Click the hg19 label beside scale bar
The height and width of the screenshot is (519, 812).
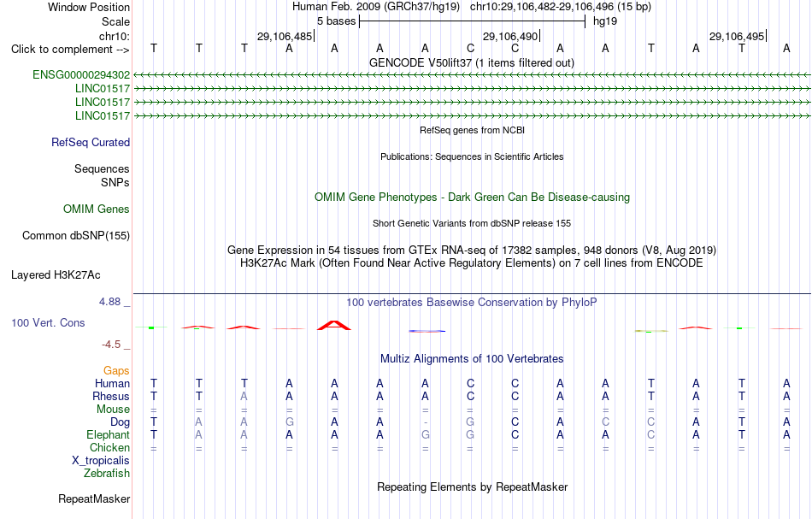[x=605, y=21]
